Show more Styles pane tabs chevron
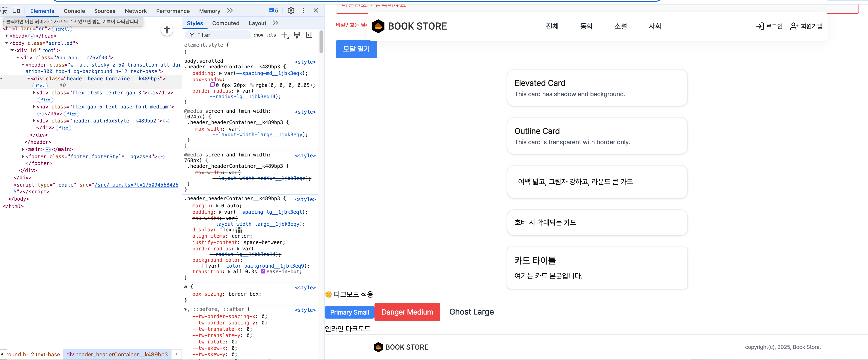 [276, 23]
